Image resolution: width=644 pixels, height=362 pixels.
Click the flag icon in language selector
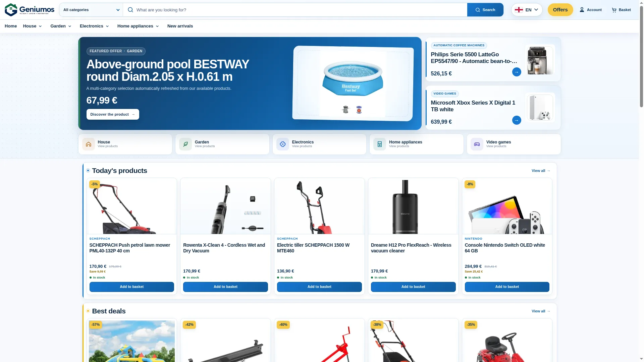519,10
